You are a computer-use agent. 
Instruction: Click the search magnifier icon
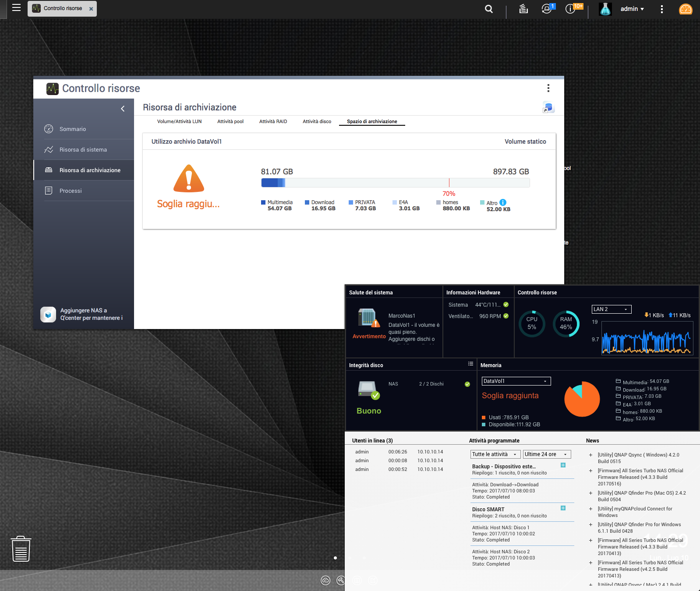[489, 9]
